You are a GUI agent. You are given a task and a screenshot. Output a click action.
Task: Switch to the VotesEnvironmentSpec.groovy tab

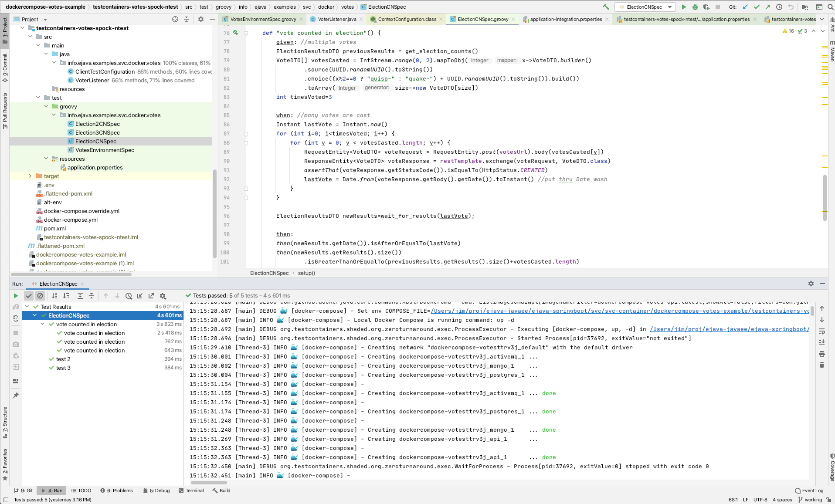(263, 19)
